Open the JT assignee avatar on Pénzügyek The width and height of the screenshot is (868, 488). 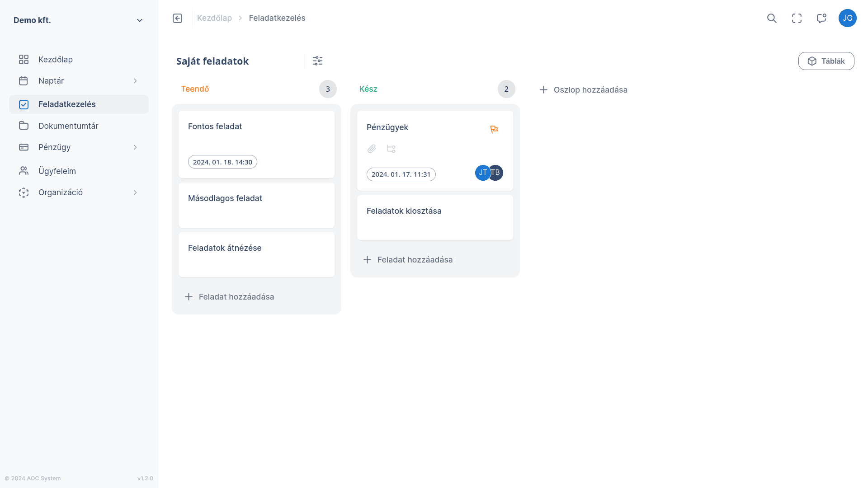(482, 173)
